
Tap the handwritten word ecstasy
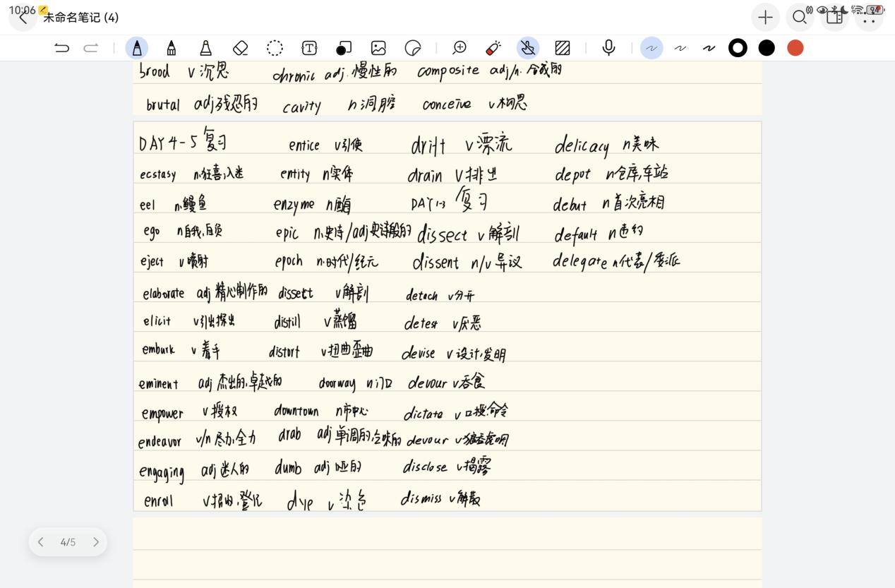[x=158, y=175]
